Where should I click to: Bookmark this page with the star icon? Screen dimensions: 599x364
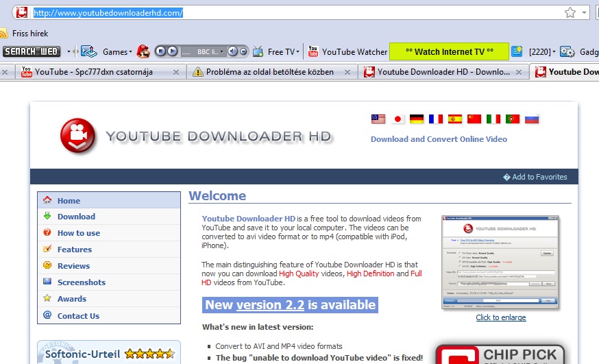tap(570, 12)
